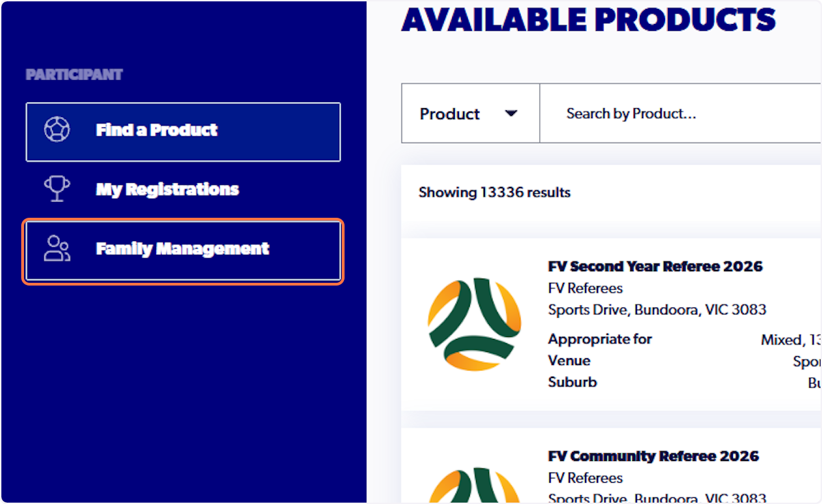Open FV Community Referee 2026 details
This screenshot has width=822, height=504.
tap(653, 455)
